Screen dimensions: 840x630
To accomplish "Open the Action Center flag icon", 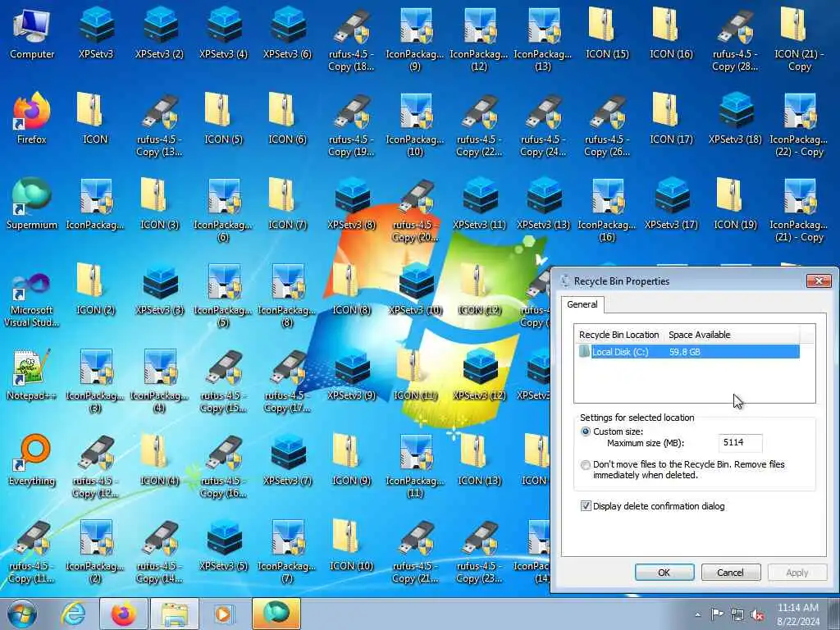I will click(717, 614).
